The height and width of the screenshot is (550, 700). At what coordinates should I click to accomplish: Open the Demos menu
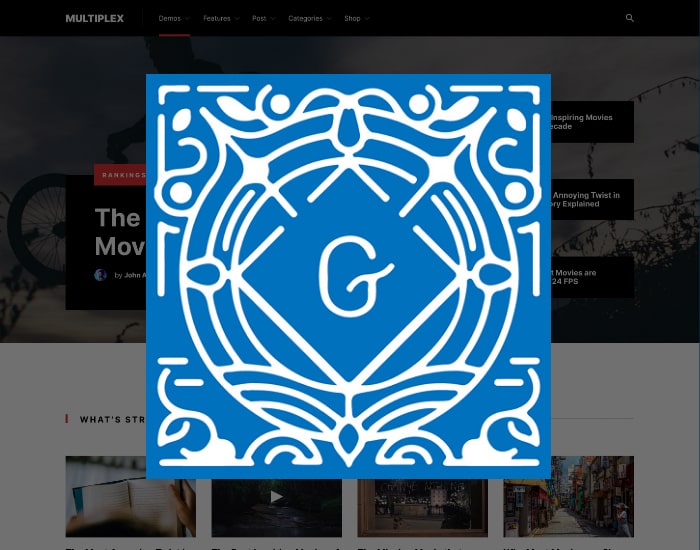tap(170, 18)
